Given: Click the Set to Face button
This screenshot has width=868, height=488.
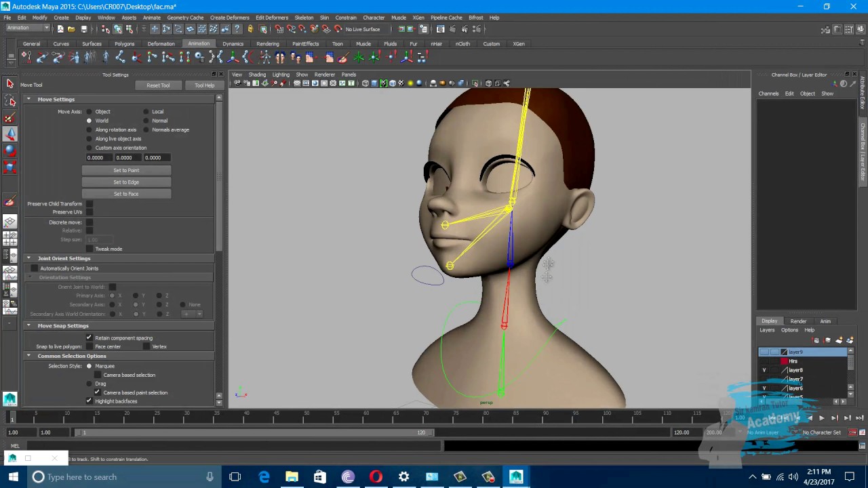Looking at the screenshot, I should point(126,194).
